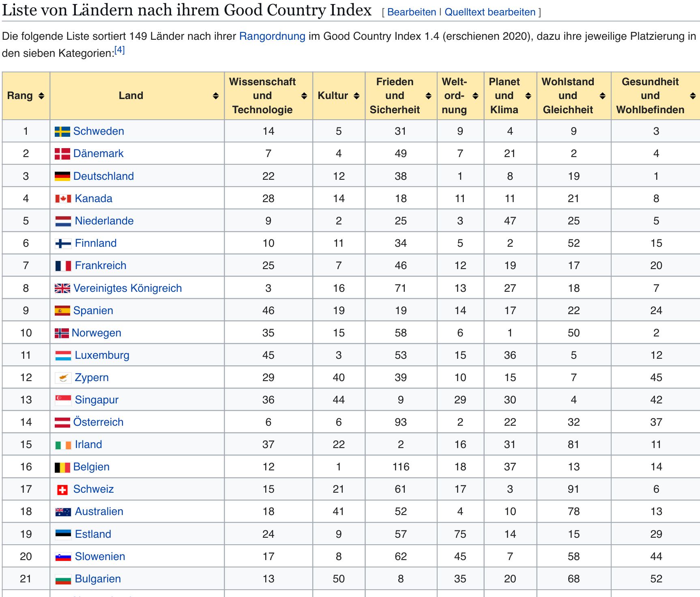Open the Rangordnung link in the intro

pyautogui.click(x=272, y=36)
